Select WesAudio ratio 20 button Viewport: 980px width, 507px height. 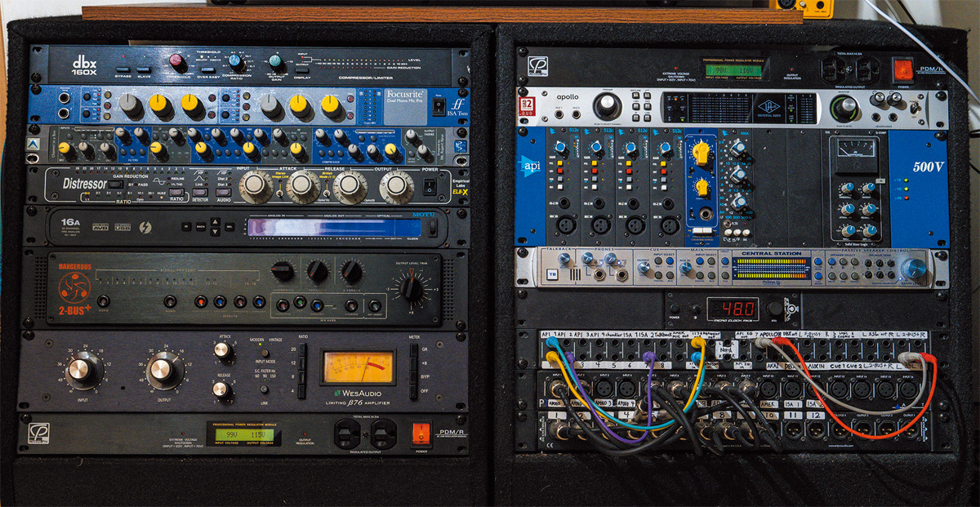pos(302,350)
